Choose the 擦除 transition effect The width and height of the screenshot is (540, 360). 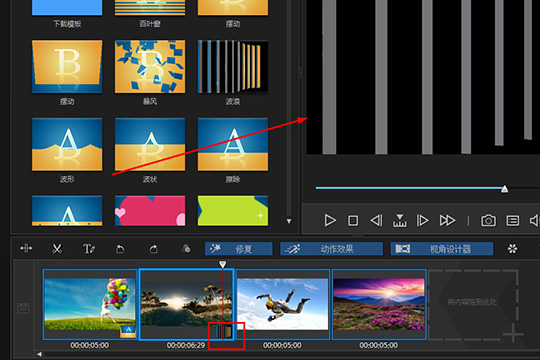tap(233, 144)
